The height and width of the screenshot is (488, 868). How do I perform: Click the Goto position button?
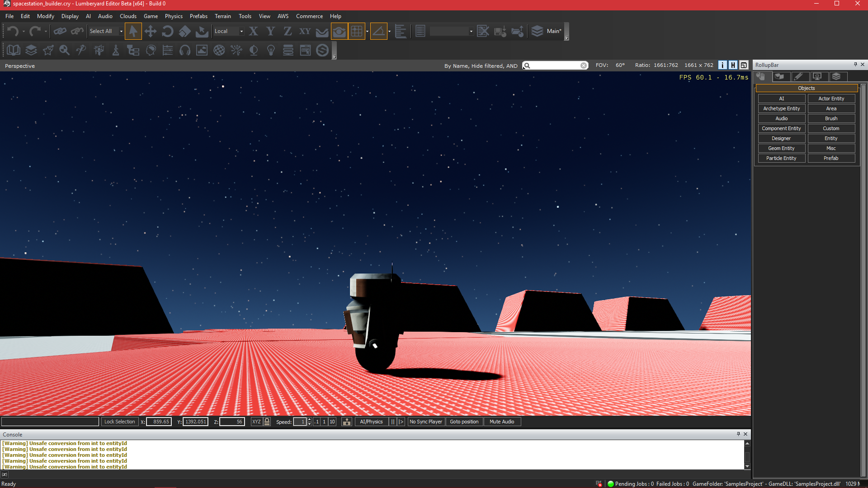pos(464,422)
